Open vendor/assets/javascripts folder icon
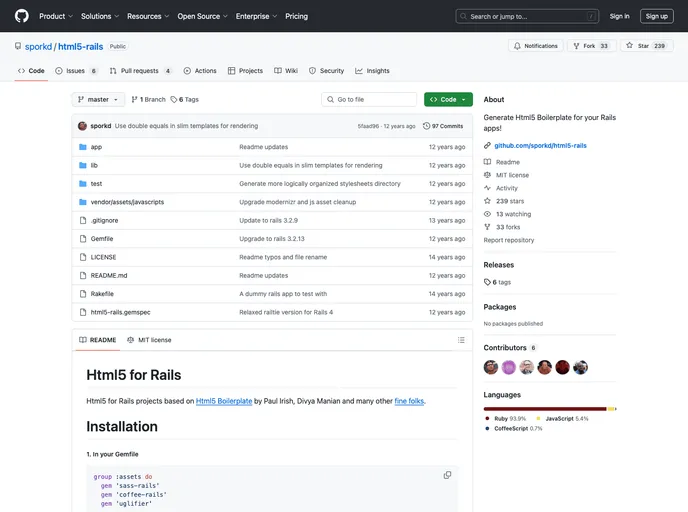This screenshot has width=688, height=512. [83, 202]
